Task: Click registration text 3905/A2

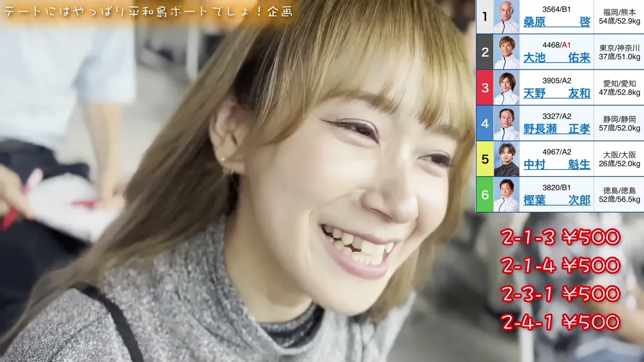Action: [x=556, y=80]
